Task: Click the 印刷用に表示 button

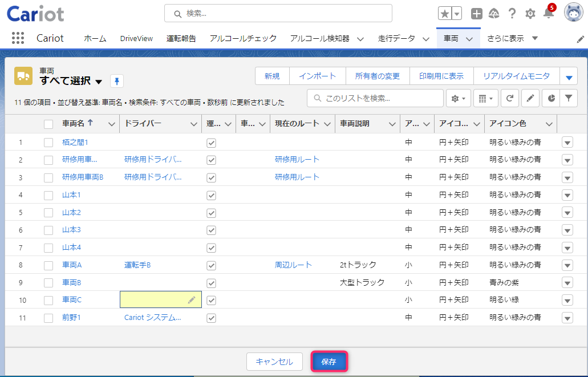Action: (441, 76)
